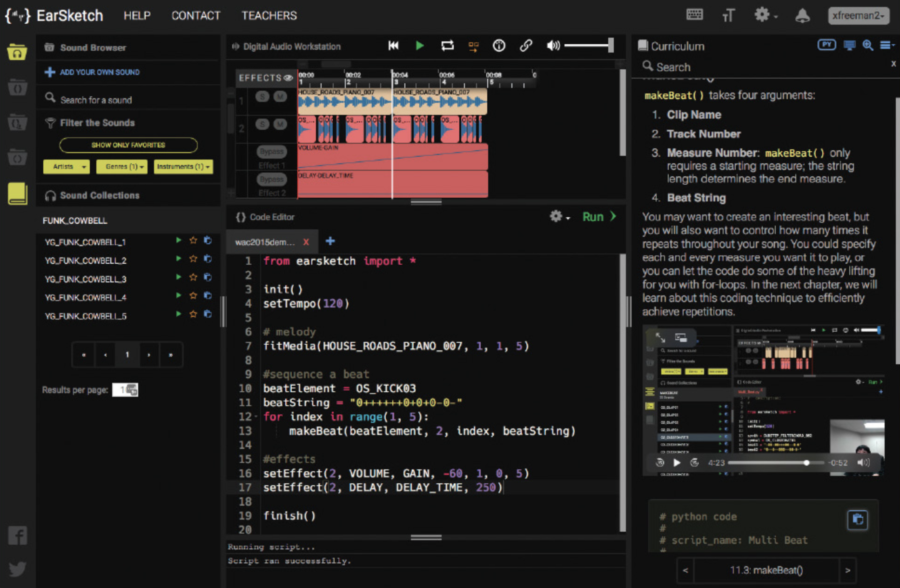Image resolution: width=900 pixels, height=588 pixels.
Task: Open the Artists filter dropdown
Action: pos(66,167)
